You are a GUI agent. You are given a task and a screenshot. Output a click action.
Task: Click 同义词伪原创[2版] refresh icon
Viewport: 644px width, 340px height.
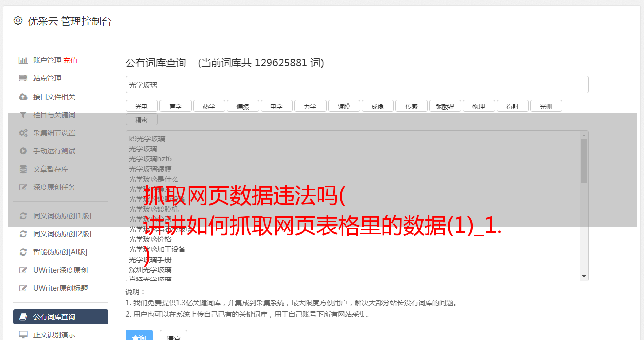coord(23,234)
